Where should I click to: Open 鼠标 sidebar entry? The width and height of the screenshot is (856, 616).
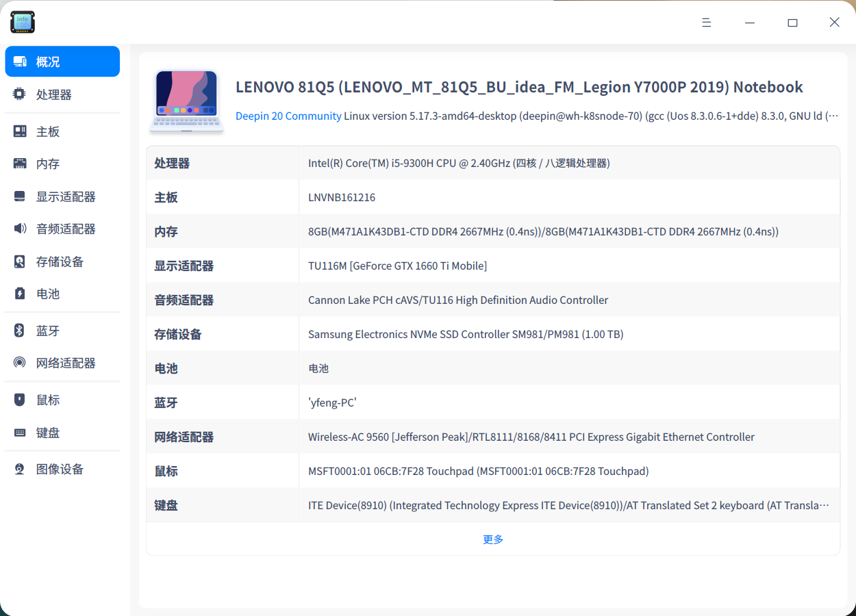(x=62, y=400)
